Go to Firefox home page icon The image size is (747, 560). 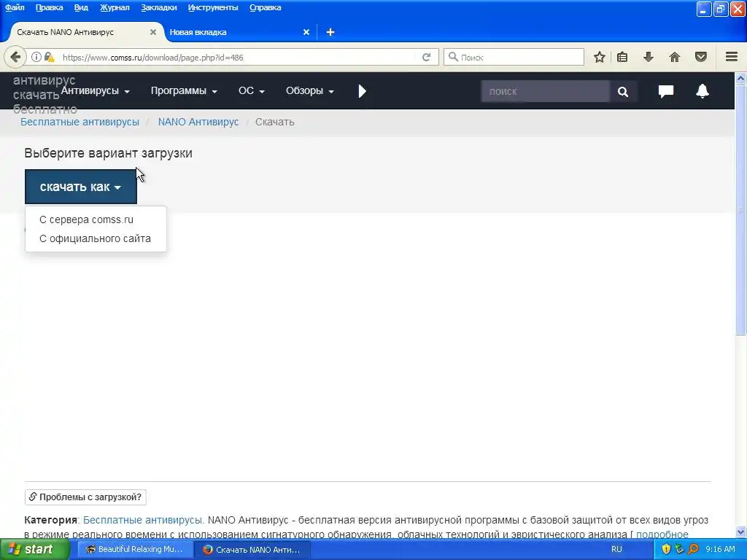tap(675, 57)
